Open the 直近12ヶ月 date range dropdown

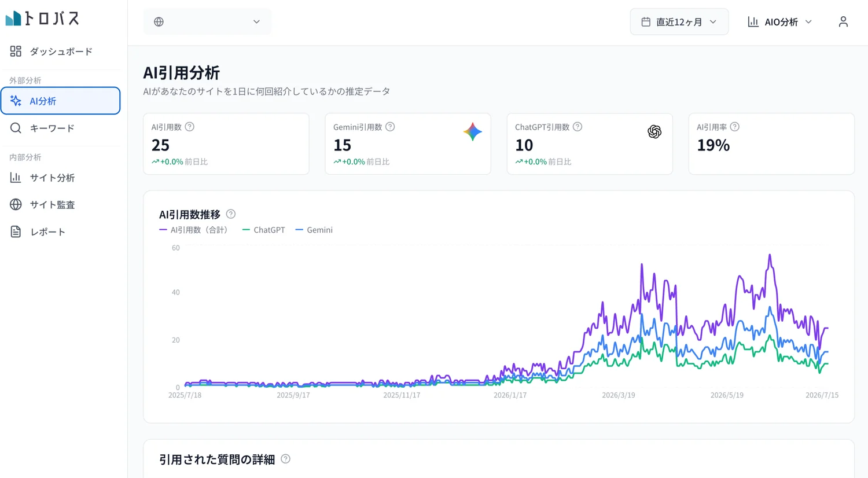(x=679, y=22)
